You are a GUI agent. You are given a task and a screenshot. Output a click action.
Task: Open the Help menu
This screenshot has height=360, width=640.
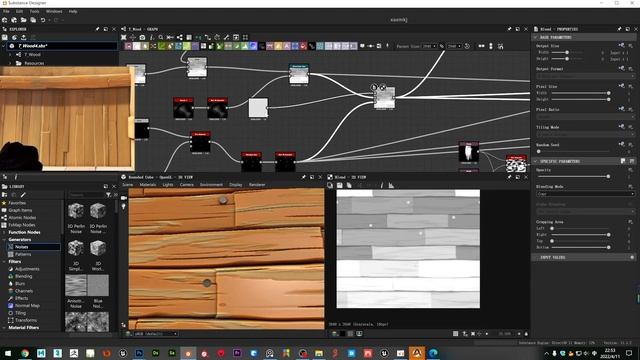(x=73, y=11)
